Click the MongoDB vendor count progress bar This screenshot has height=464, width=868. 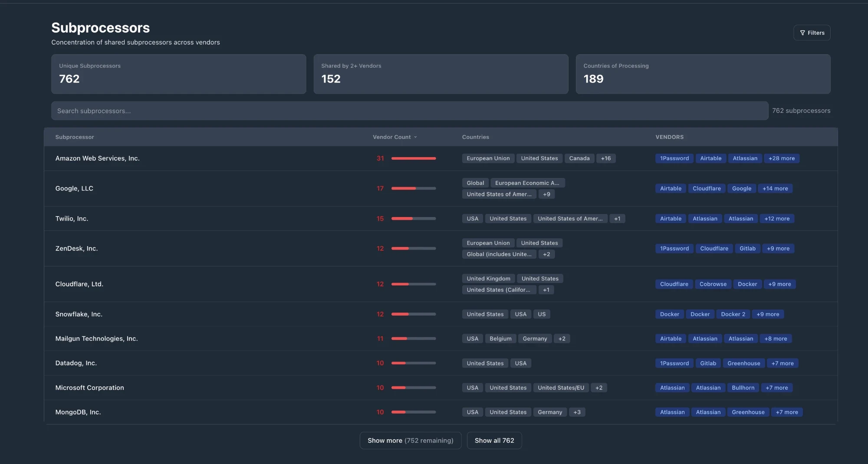pos(413,412)
